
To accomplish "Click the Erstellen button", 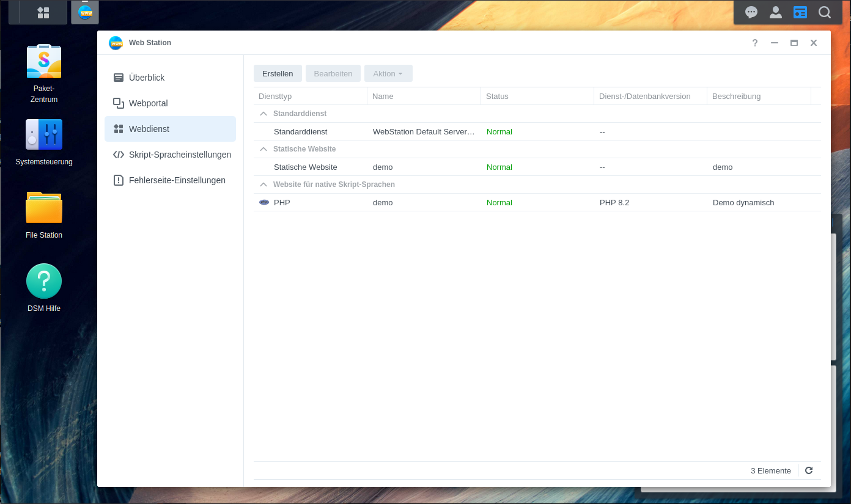I will (278, 73).
